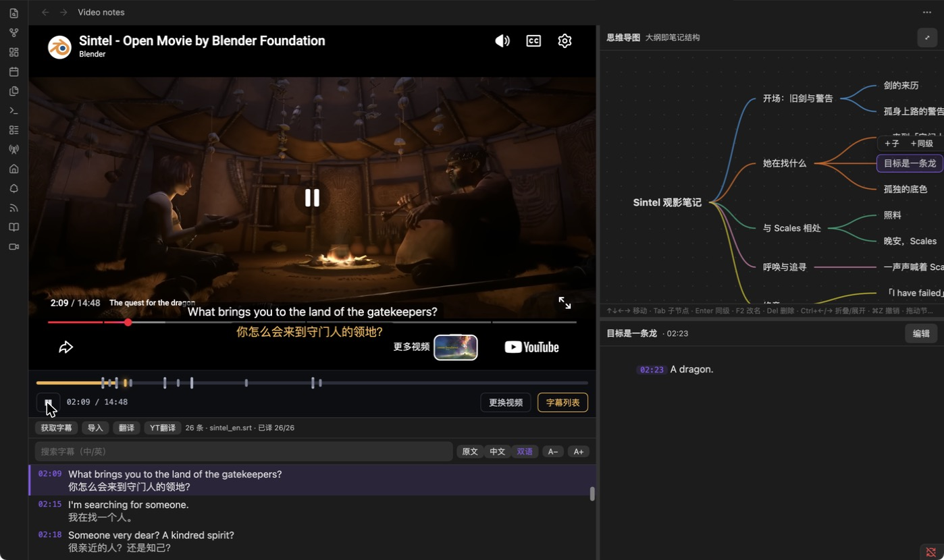The height and width of the screenshot is (560, 944).
Task: Open the broadcast antenna icon in sidebar
Action: click(x=14, y=150)
